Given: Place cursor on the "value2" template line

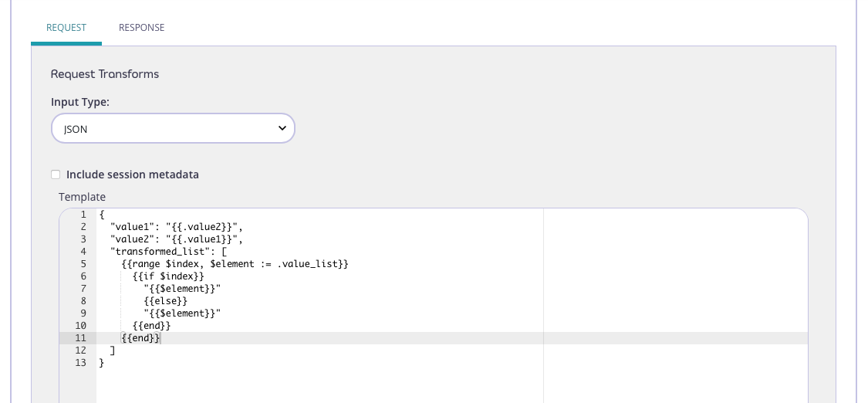Looking at the screenshot, I should pos(177,239).
